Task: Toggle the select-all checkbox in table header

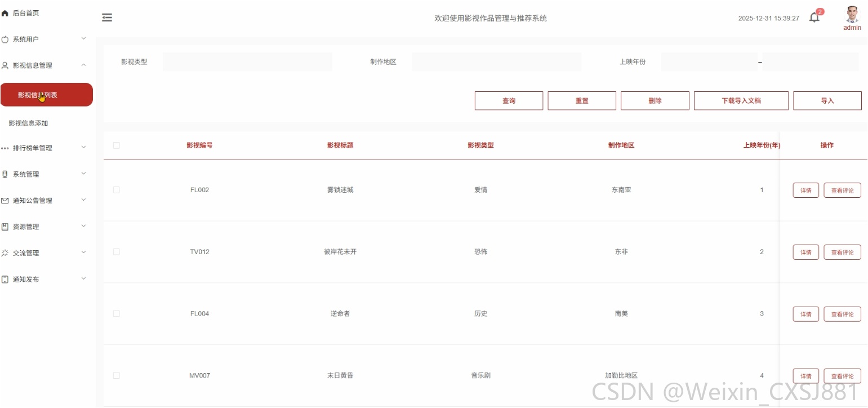Action: coord(116,145)
